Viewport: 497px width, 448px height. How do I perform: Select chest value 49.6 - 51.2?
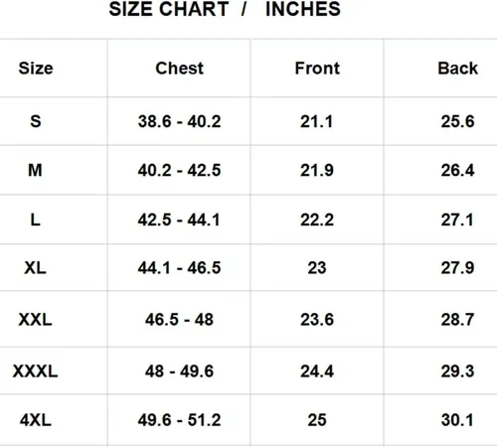click(x=179, y=420)
